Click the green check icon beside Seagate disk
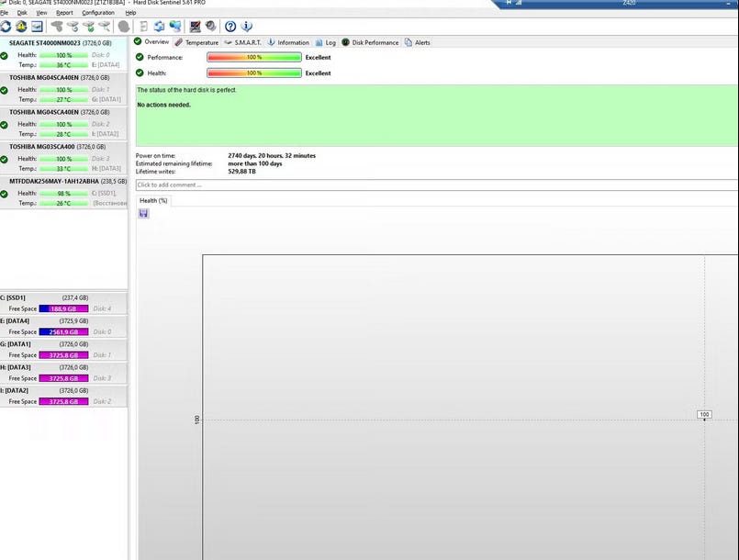Viewport: 739px width, 560px height. point(5,56)
